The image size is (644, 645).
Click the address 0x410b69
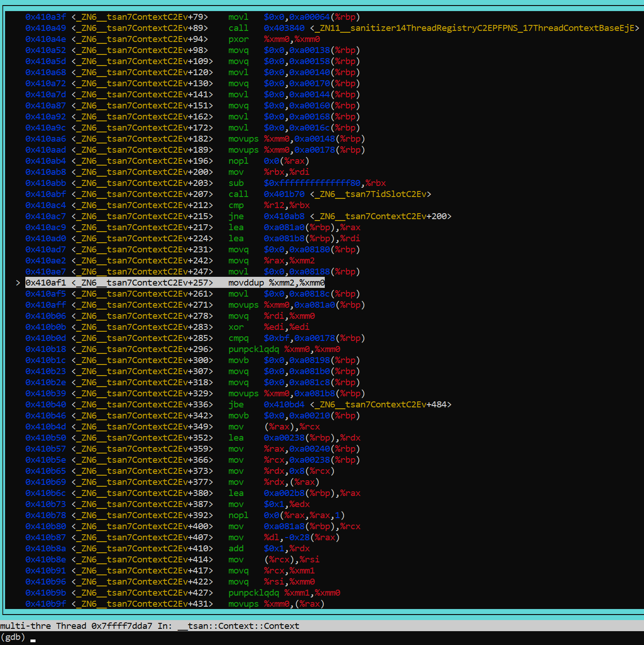click(46, 482)
